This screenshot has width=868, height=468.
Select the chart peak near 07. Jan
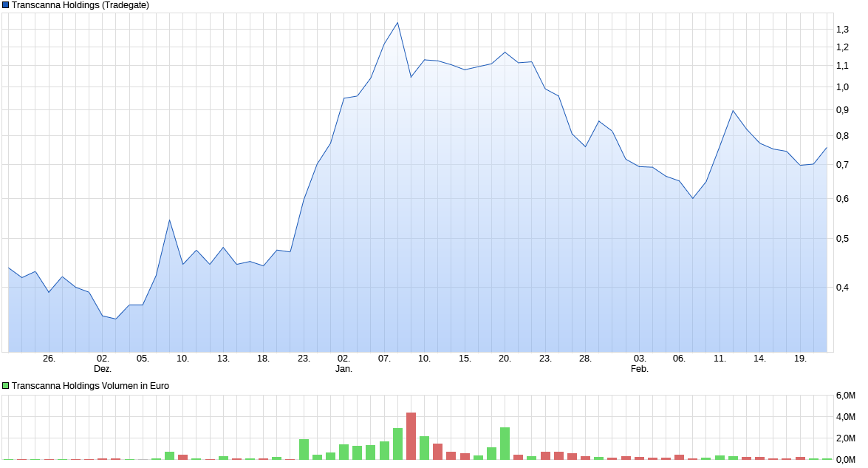tap(397, 23)
